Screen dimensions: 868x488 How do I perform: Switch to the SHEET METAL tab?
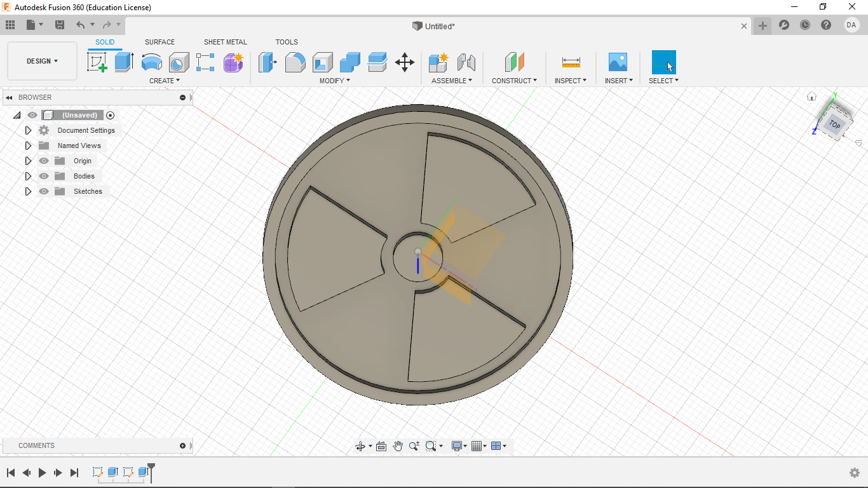pyautogui.click(x=226, y=42)
